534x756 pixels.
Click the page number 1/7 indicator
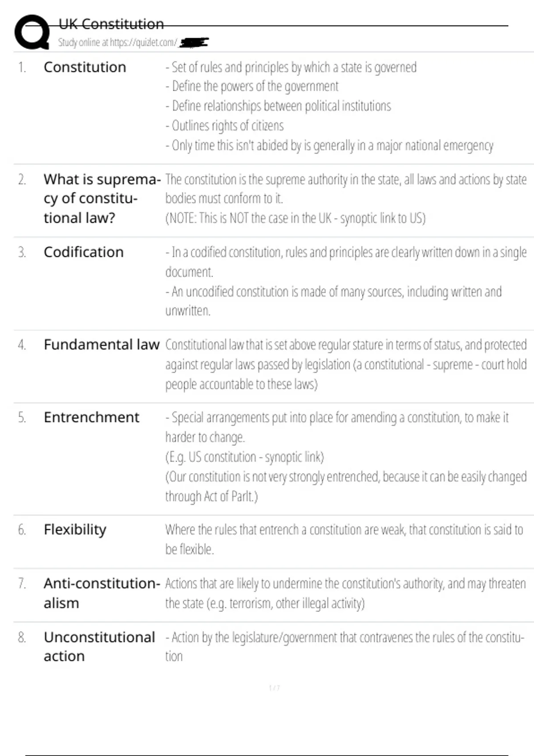pyautogui.click(x=274, y=688)
